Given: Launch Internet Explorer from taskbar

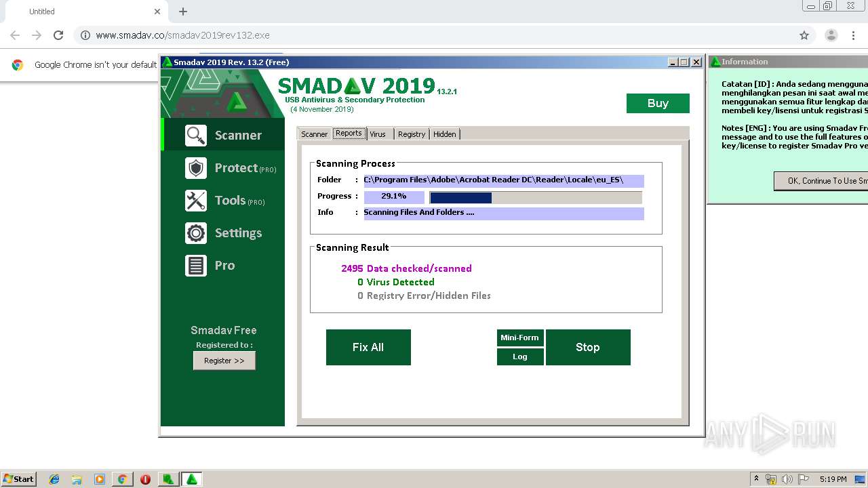Looking at the screenshot, I should pos(54,479).
